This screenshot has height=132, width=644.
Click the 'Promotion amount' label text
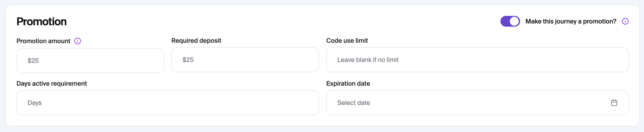43,41
